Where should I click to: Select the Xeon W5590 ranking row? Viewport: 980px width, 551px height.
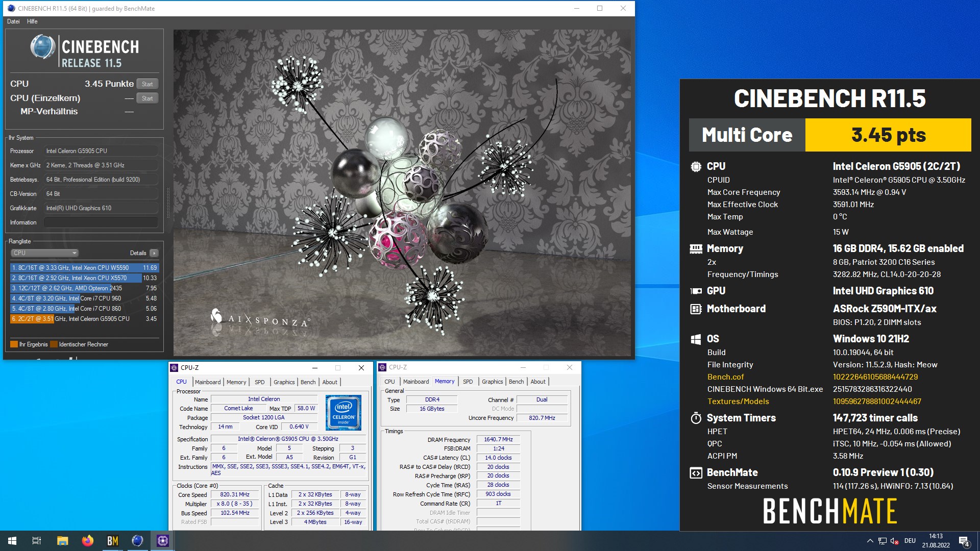point(84,268)
